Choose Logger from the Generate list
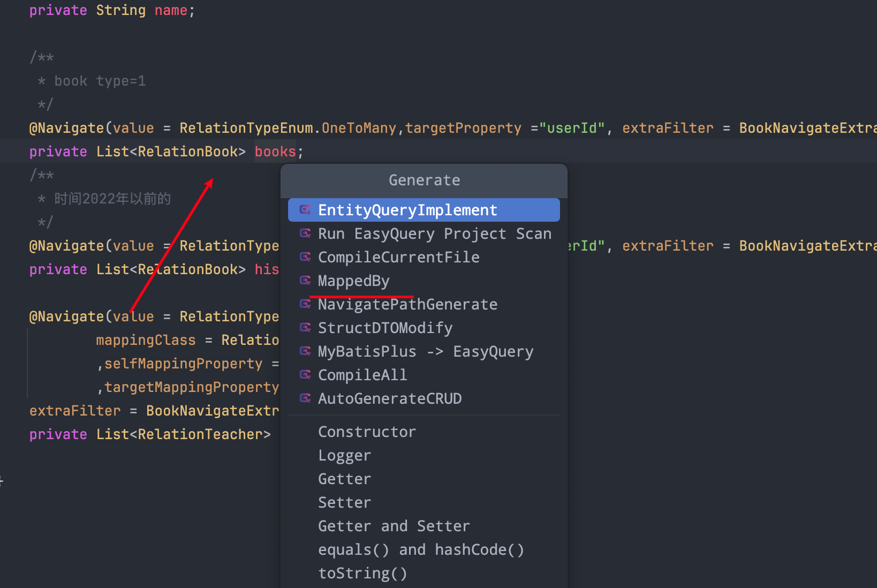The width and height of the screenshot is (877, 588). [344, 455]
